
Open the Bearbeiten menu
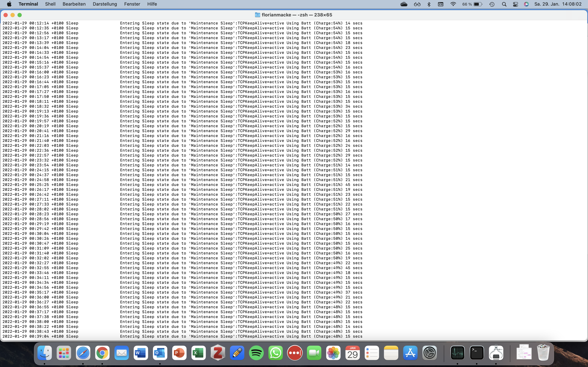pos(74,4)
